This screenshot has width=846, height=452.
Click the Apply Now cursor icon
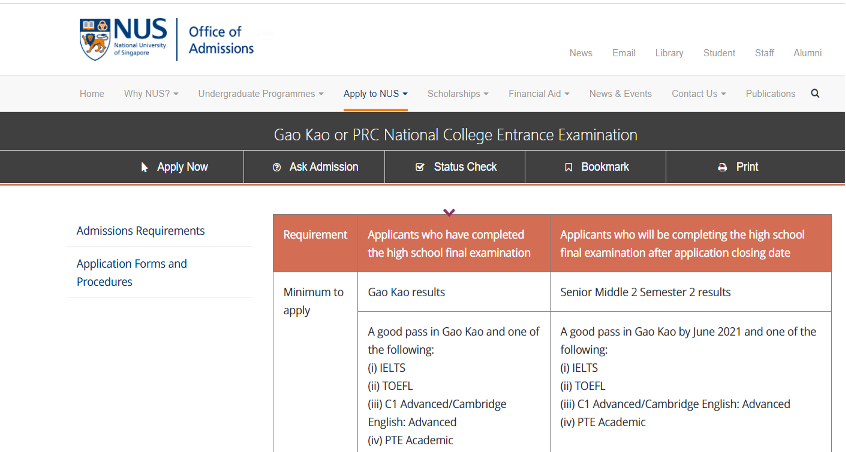[x=145, y=167]
